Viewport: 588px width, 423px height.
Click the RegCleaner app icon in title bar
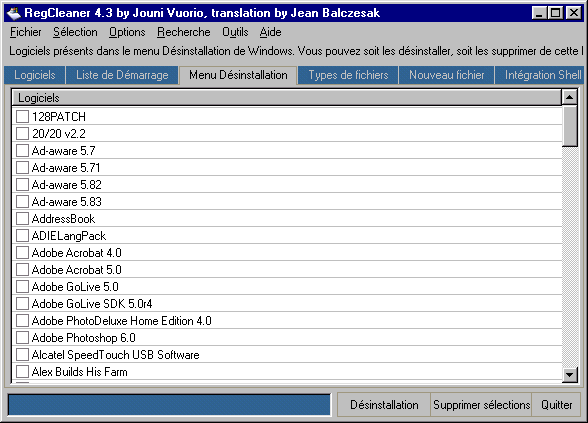[x=14, y=13]
